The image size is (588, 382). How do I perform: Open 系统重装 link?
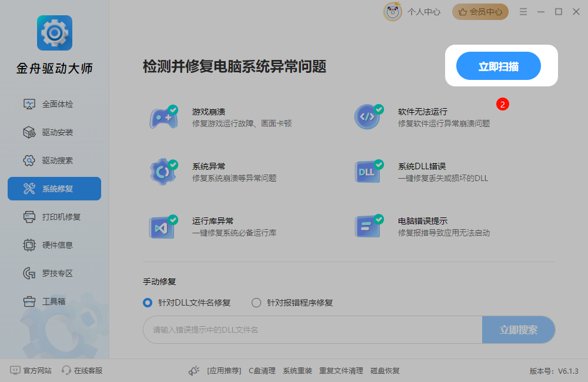tap(298, 371)
